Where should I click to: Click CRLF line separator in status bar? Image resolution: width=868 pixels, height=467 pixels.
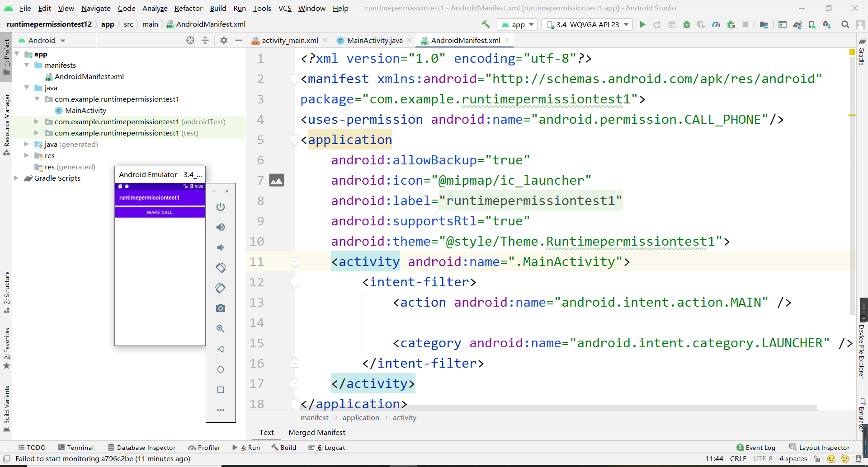tap(738, 459)
